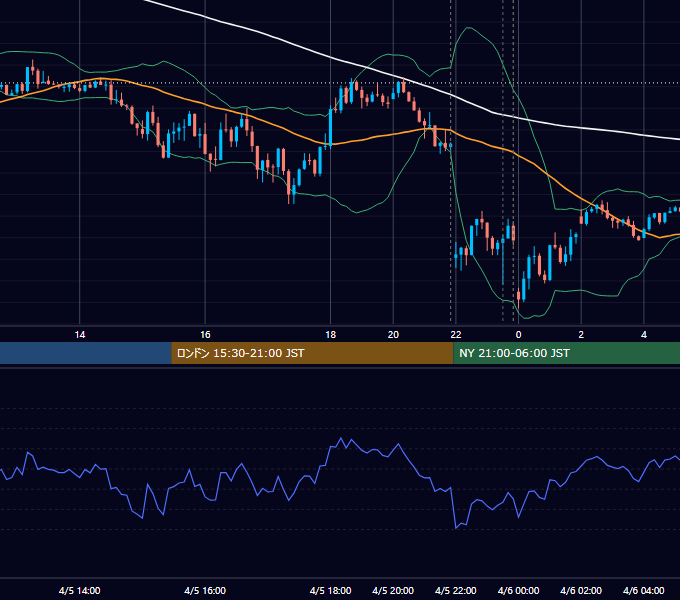Click the 4/5 20:00 label on indicator axis
This screenshot has height=600, width=680.
(x=393, y=590)
